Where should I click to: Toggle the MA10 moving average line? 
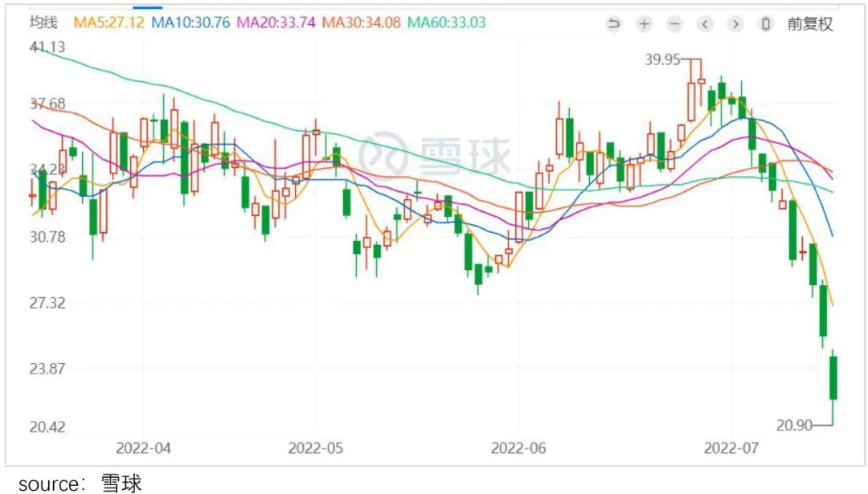(191, 22)
